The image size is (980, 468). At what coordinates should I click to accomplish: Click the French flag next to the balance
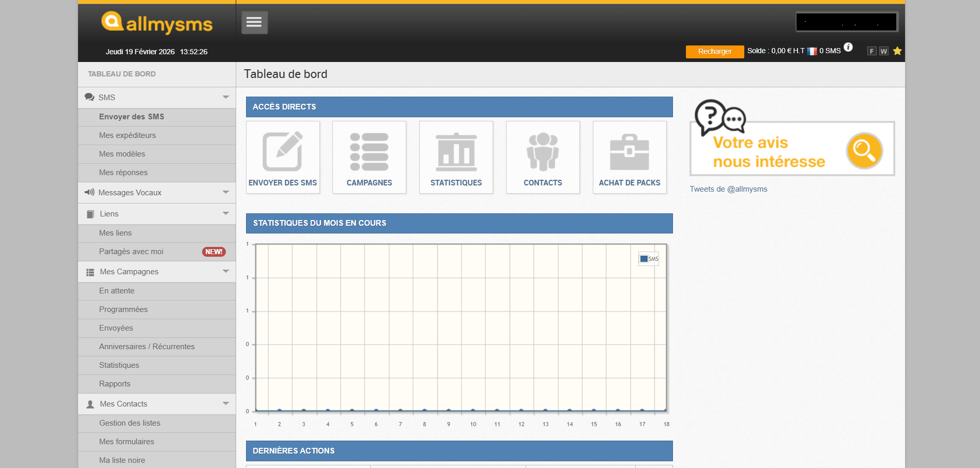pos(811,50)
